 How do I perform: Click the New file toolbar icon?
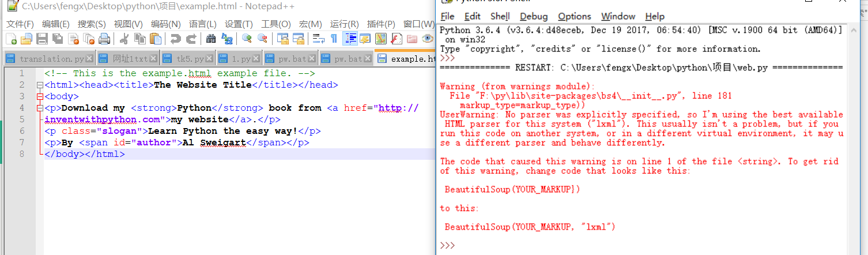(11, 39)
